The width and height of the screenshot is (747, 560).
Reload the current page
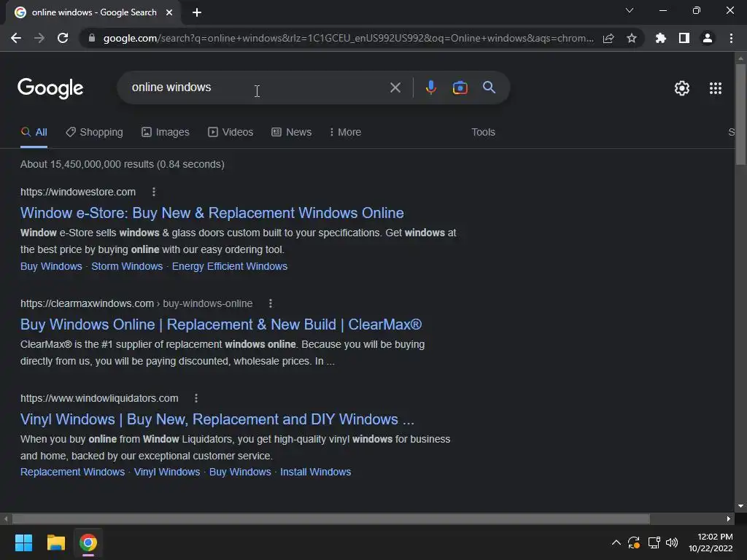[63, 38]
